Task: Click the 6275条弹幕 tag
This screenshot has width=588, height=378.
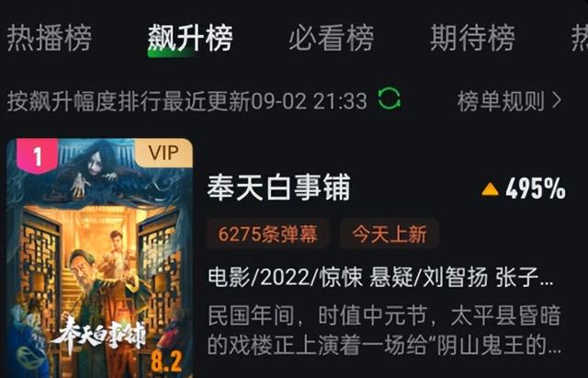Action: coord(267,234)
